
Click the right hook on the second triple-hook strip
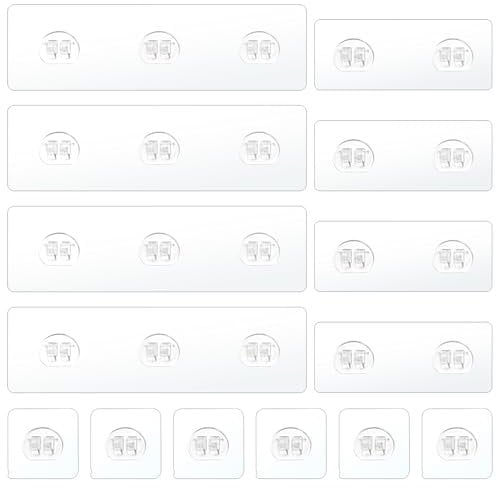tap(260, 148)
